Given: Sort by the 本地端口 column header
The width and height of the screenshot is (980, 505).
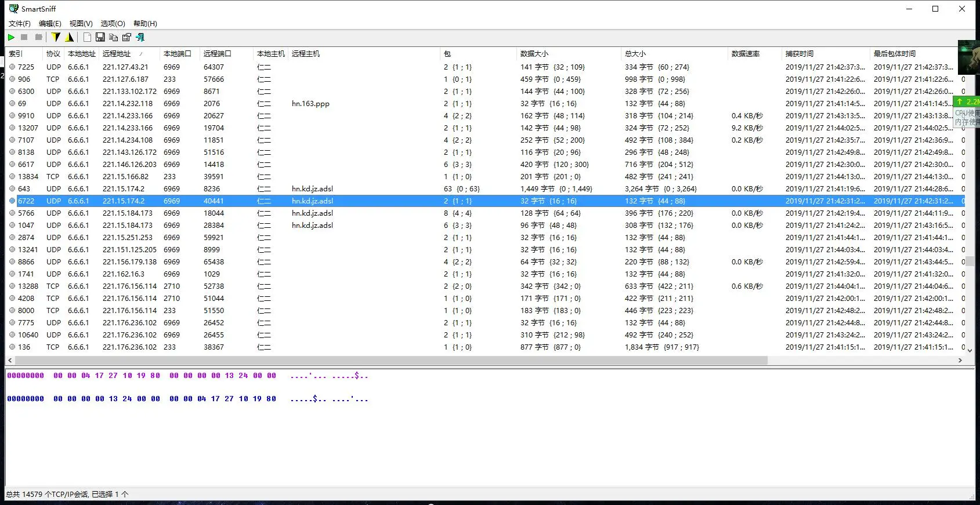Looking at the screenshot, I should tap(180, 53).
